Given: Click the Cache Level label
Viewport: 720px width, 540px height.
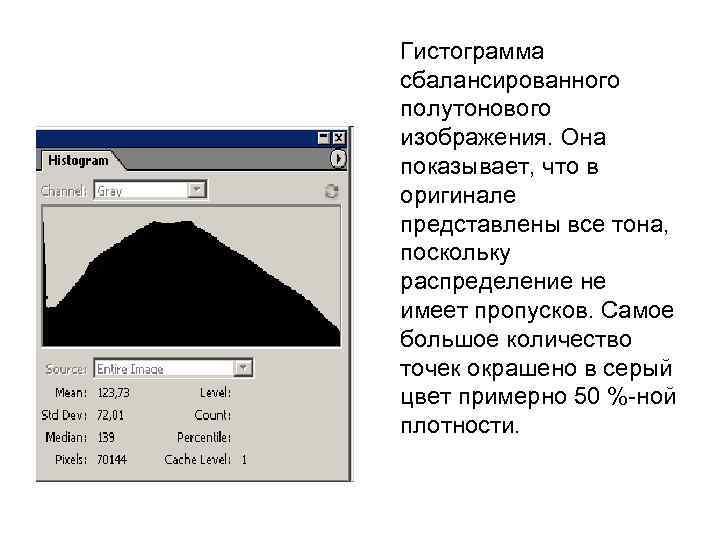Looking at the screenshot, I should click(x=197, y=459).
